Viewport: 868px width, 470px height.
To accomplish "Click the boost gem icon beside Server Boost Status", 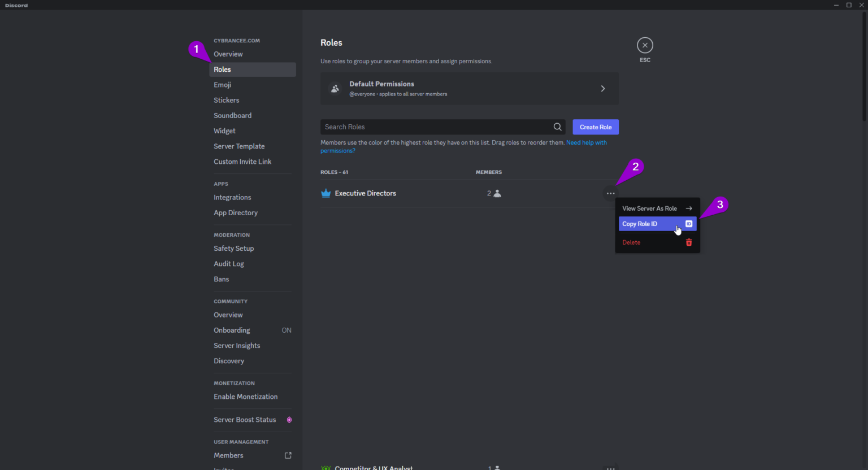I will click(289, 419).
